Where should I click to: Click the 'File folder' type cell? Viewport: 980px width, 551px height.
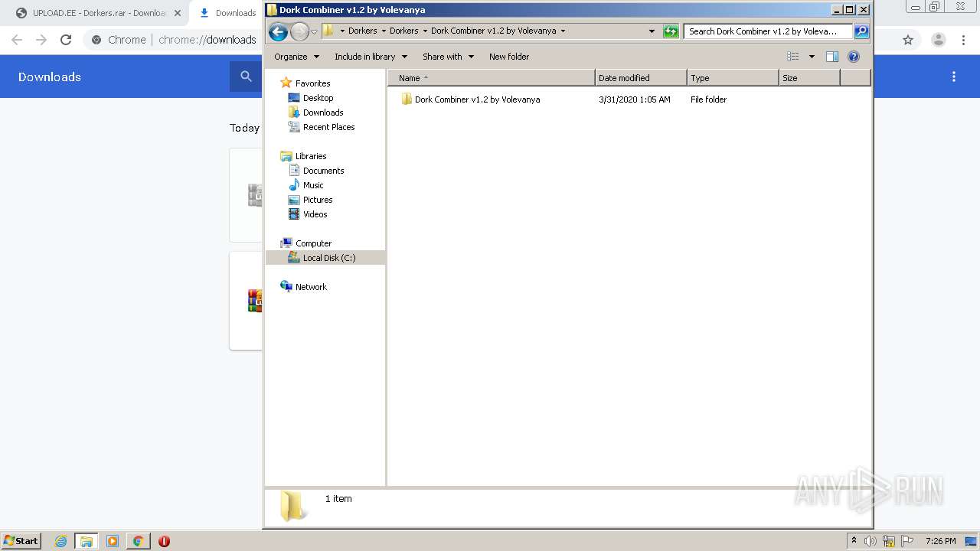click(x=708, y=99)
